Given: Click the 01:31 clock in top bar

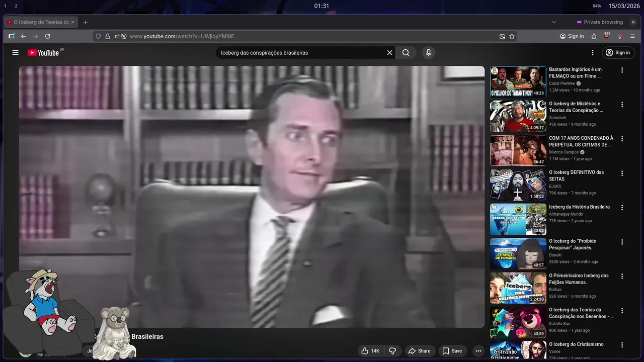Looking at the screenshot, I should [321, 6].
